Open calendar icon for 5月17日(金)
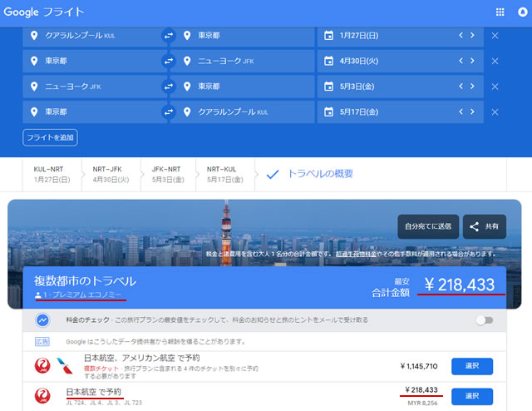The width and height of the screenshot is (532, 411). pos(328,111)
